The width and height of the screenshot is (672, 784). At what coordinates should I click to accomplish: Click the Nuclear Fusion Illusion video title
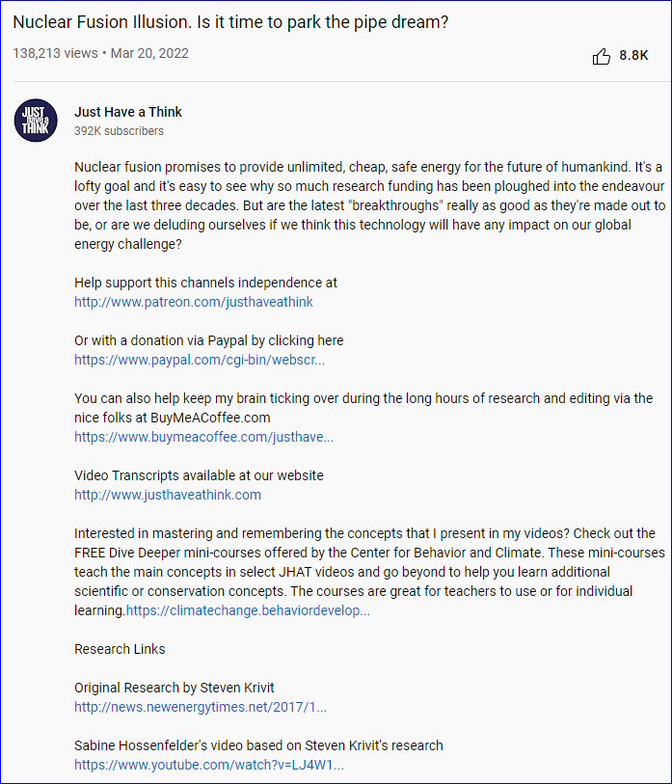pyautogui.click(x=230, y=21)
